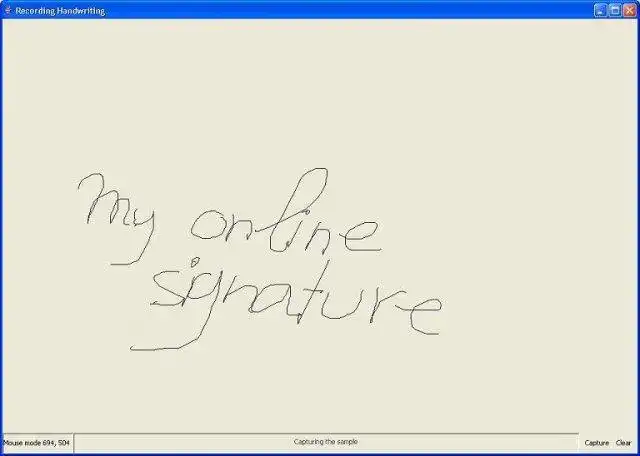
Task: Click the handwritten word "signature"
Action: coord(296,304)
